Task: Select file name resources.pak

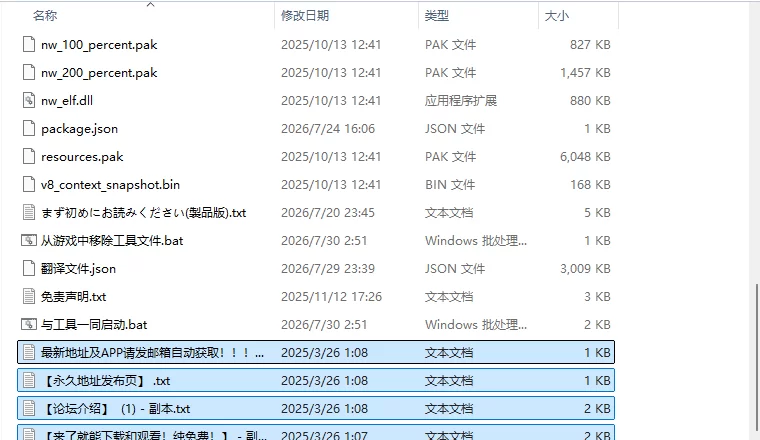Action: (x=82, y=157)
